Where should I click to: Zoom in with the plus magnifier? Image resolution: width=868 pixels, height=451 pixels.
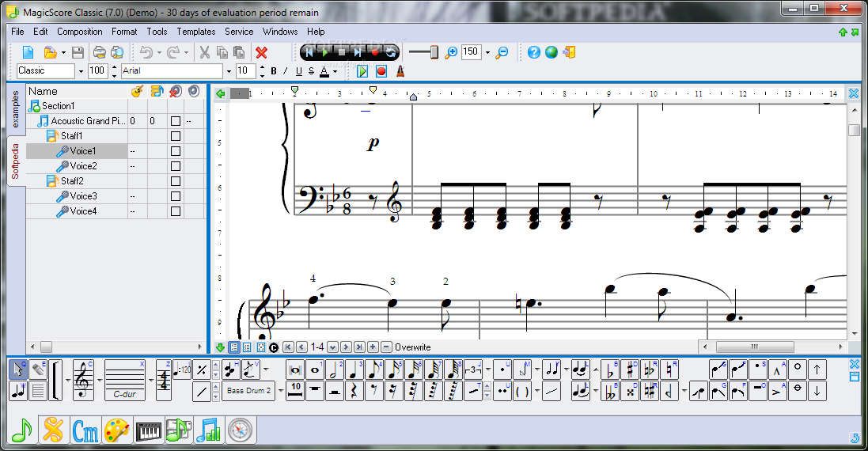click(451, 52)
